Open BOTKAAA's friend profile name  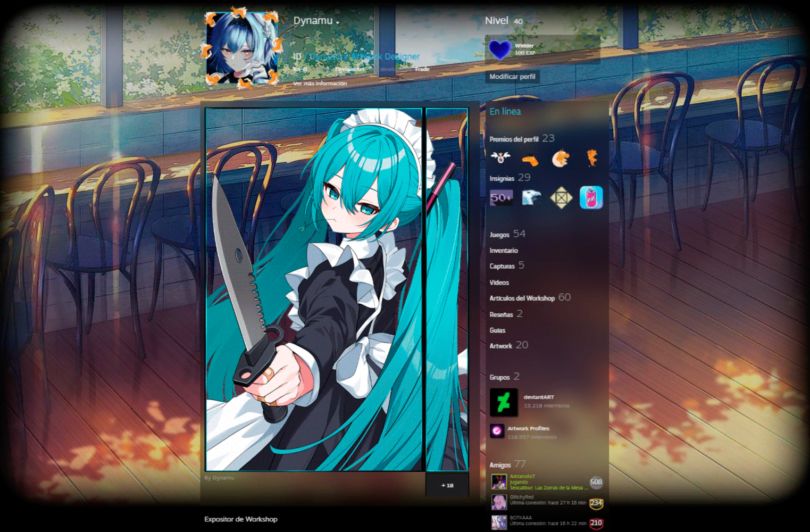521,518
